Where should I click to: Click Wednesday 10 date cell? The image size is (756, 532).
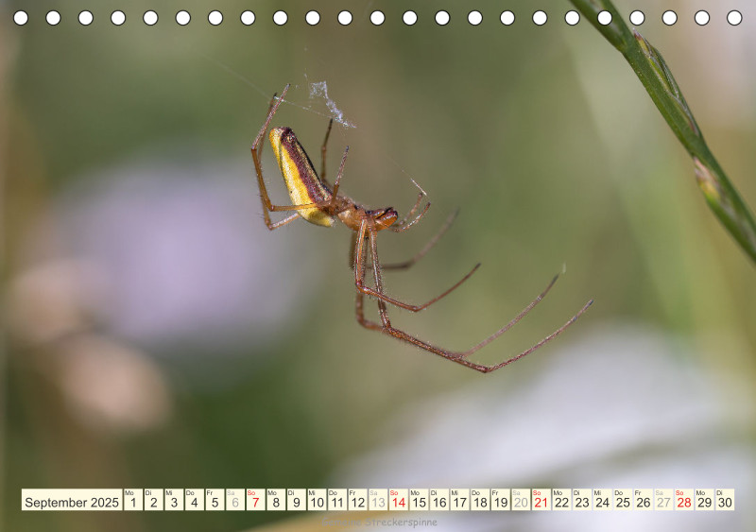[317, 500]
